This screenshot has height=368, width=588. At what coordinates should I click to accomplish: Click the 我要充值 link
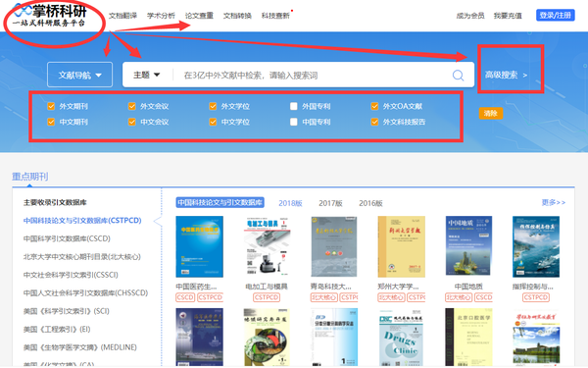point(508,16)
